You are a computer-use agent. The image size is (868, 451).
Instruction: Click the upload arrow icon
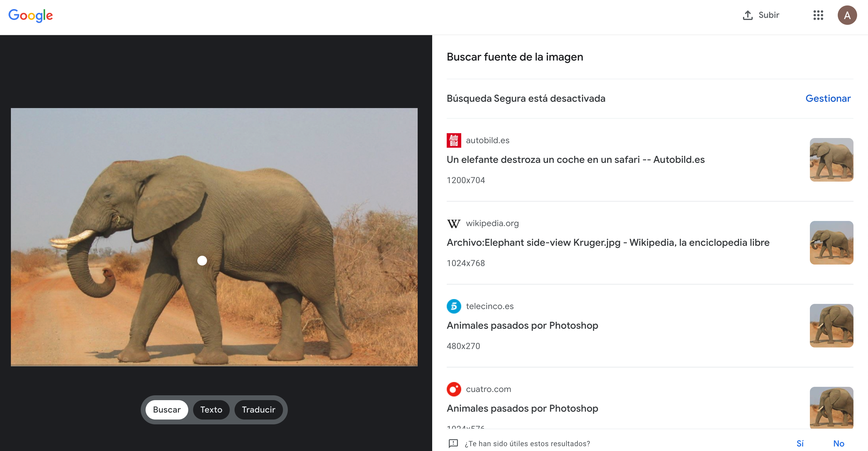(747, 15)
